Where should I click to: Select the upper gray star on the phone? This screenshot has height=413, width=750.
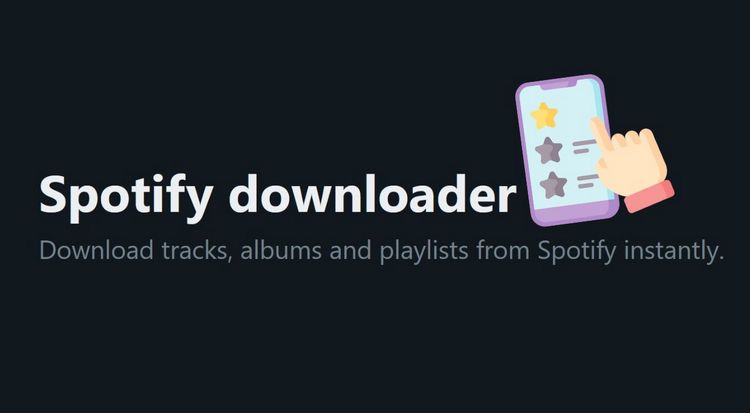[x=549, y=151]
